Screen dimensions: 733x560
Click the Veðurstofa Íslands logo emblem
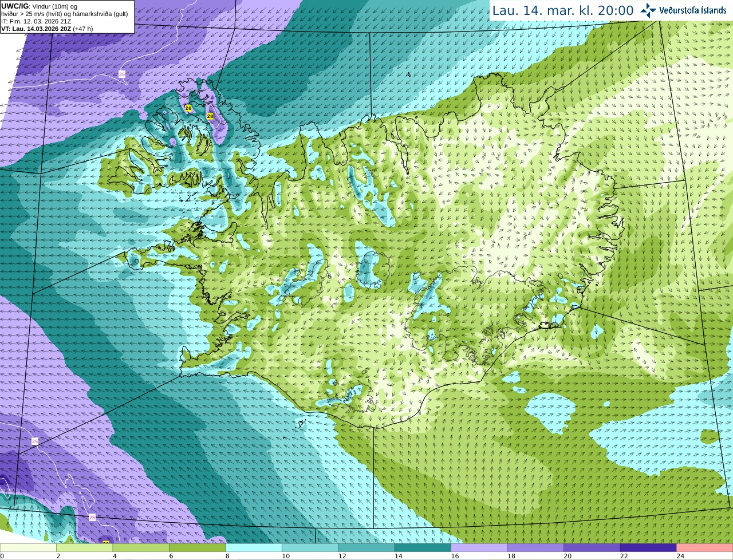648,10
